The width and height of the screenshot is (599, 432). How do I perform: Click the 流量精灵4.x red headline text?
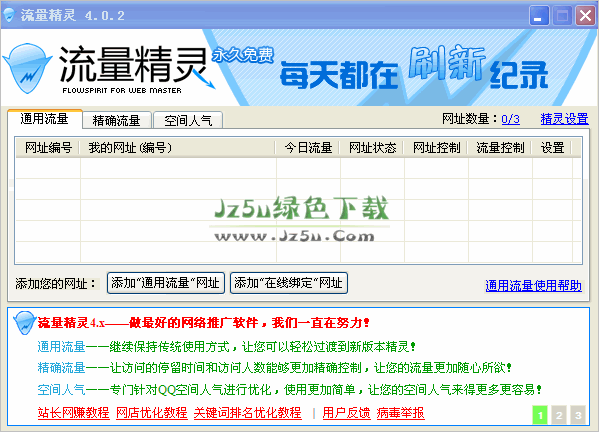[x=204, y=323]
